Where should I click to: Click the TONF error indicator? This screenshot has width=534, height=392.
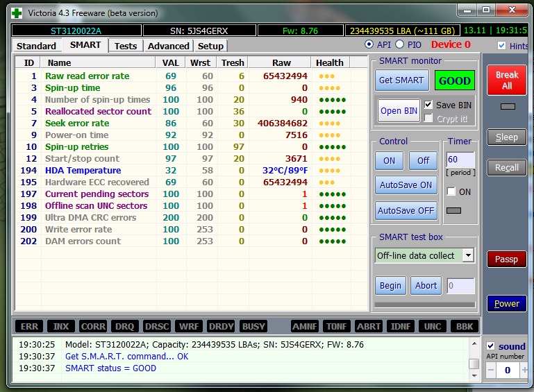(x=337, y=327)
